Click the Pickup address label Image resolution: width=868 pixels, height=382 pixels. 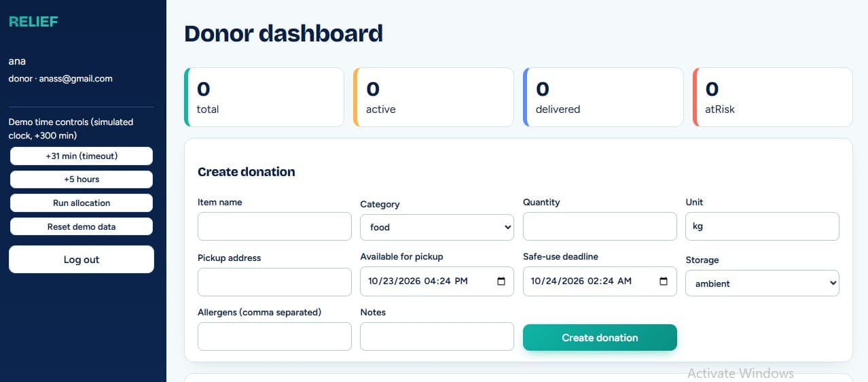click(x=229, y=258)
